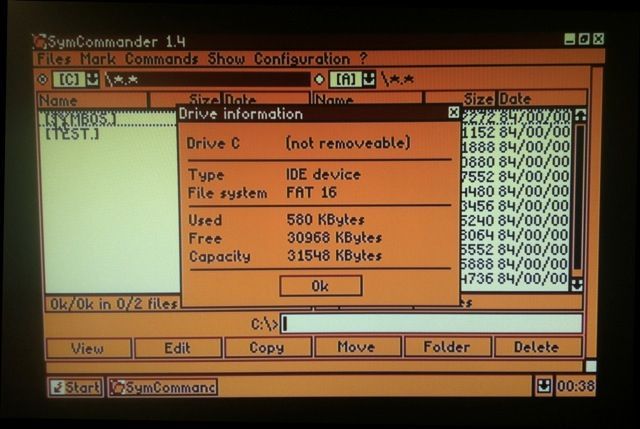Click the Copy button
Screen dimensions: 640x429
coord(268,347)
